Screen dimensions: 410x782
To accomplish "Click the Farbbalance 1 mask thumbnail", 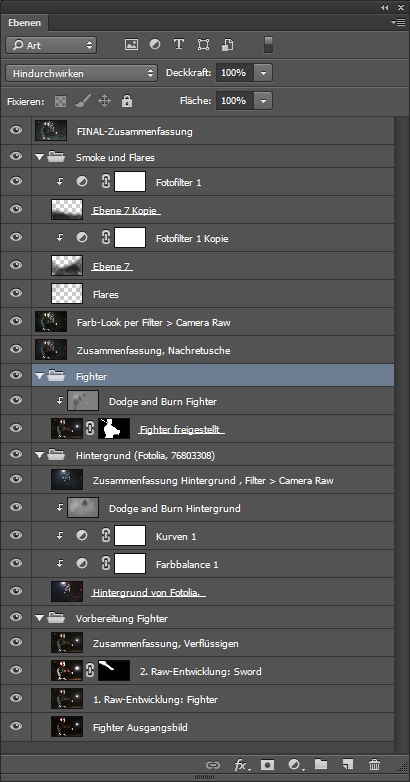I will (130, 564).
